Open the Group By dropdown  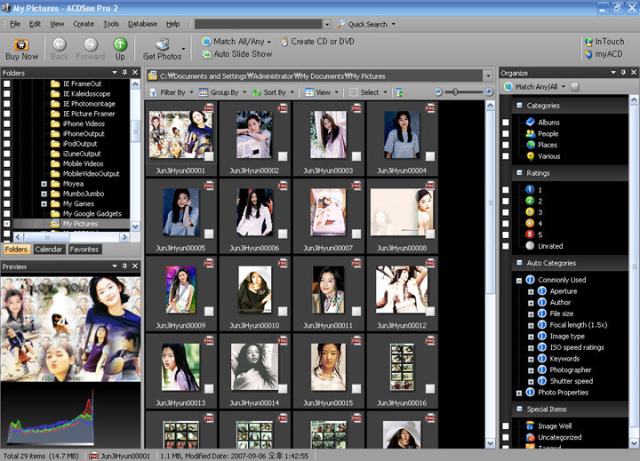pos(222,93)
